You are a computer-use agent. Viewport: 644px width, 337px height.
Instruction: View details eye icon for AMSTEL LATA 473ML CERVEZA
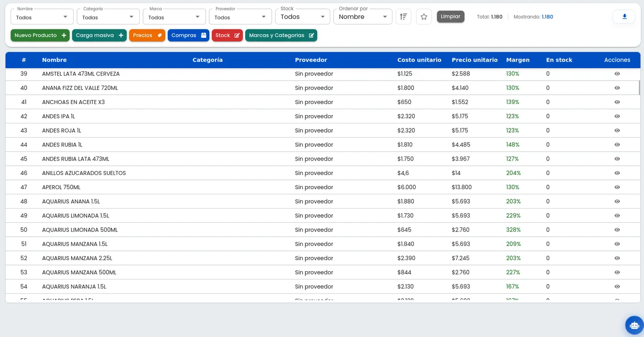click(617, 74)
